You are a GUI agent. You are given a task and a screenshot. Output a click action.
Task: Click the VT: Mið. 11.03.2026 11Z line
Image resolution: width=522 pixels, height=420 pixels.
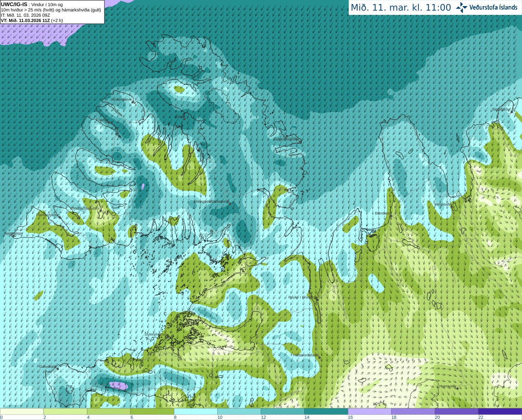(x=32, y=20)
